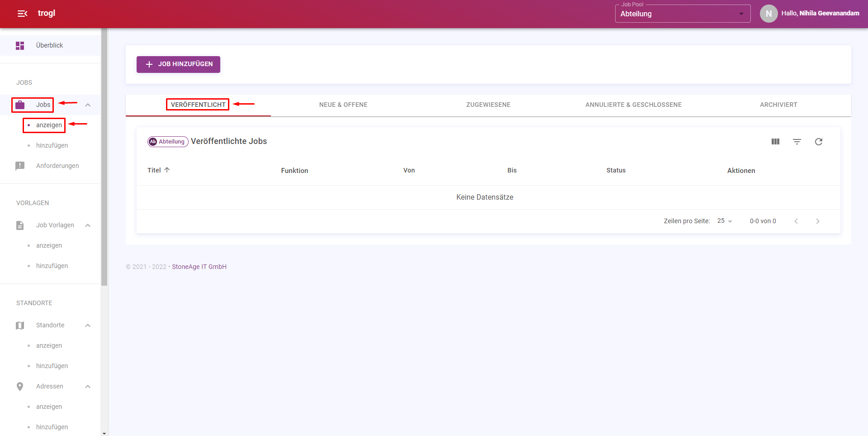Click the Jobs briefcase icon
The width and height of the screenshot is (868, 436).
click(20, 105)
